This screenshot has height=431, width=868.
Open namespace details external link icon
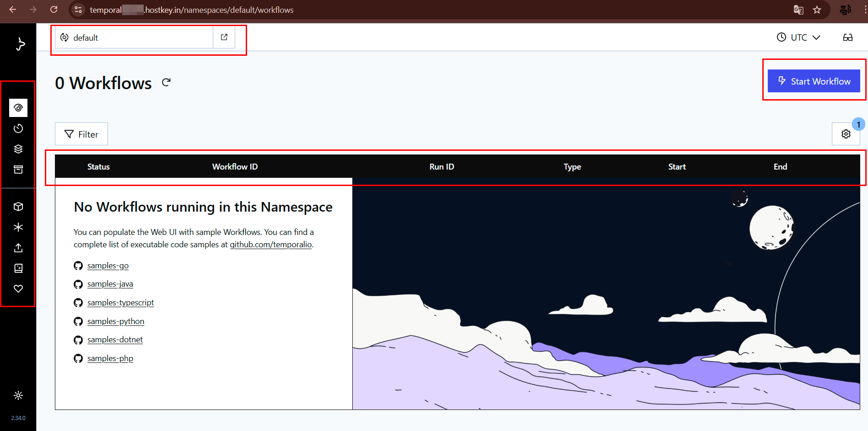[224, 37]
